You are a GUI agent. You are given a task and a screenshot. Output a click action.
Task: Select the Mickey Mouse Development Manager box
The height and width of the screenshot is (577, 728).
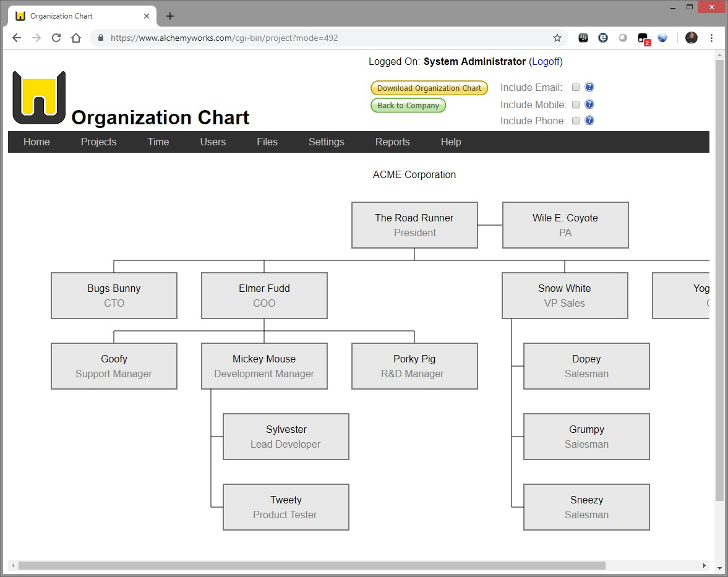tap(264, 366)
